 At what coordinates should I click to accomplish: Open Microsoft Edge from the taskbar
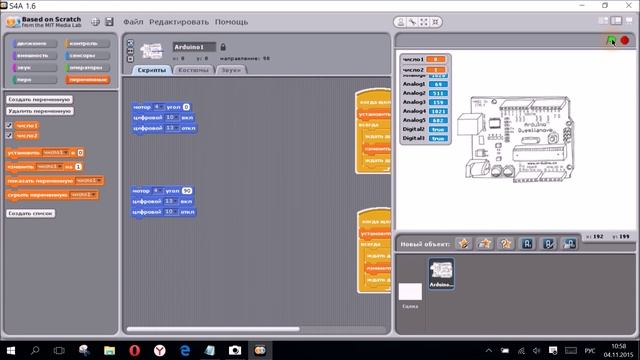tap(185, 350)
